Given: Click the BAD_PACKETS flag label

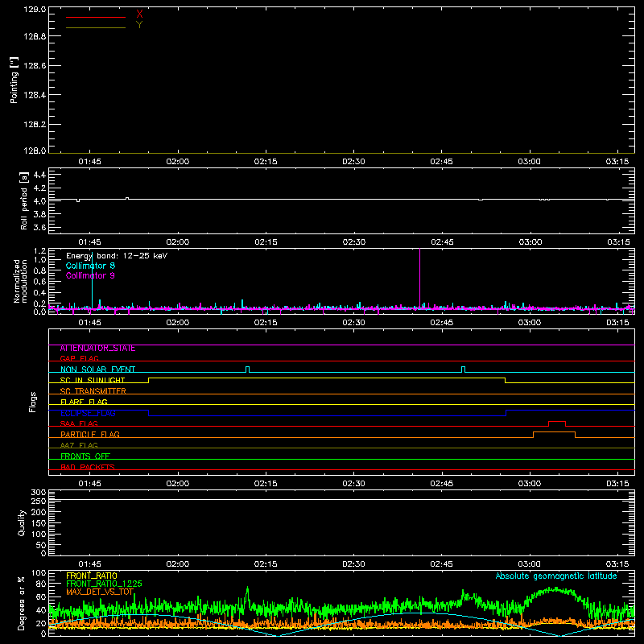Looking at the screenshot, I should click(88, 468).
